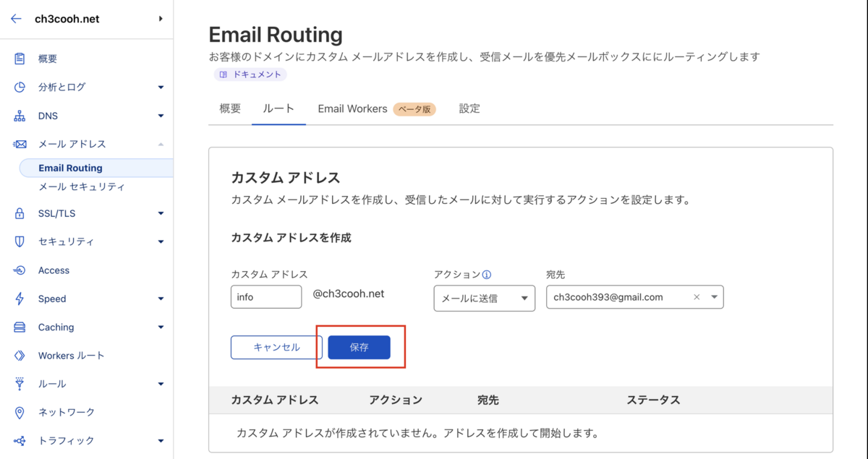
Task: Expand the ルール sidebar section
Action: coord(161,384)
